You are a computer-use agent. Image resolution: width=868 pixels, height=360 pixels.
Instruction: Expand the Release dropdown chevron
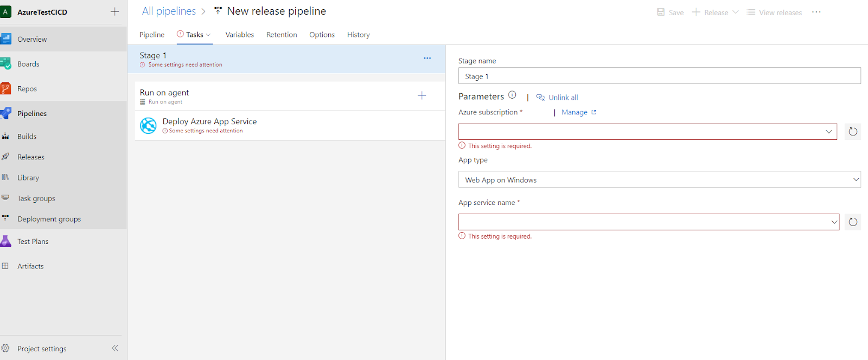(x=736, y=12)
